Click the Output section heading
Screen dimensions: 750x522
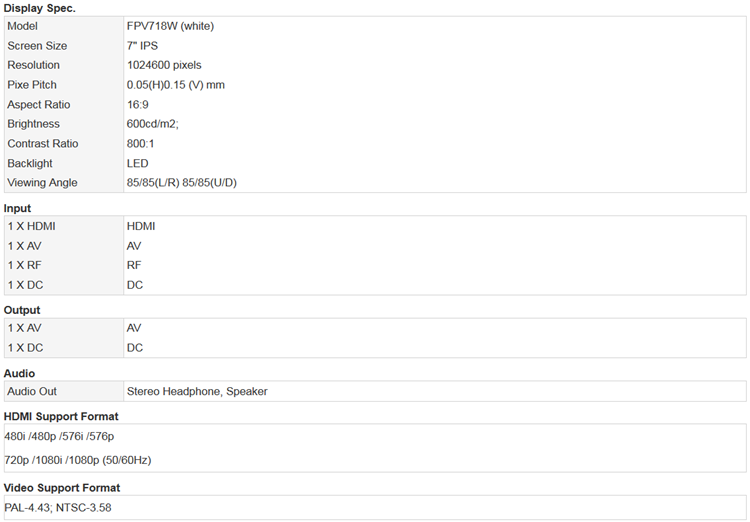coord(22,310)
